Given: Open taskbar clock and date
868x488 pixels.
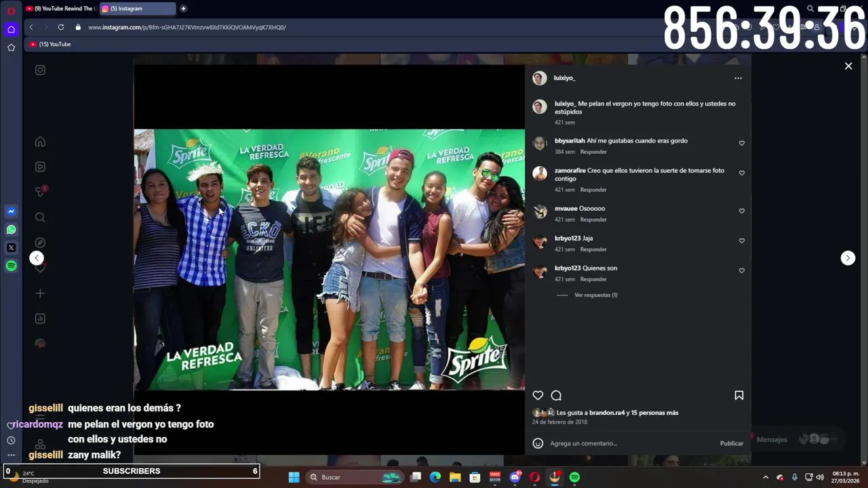Looking at the screenshot, I should [846, 477].
